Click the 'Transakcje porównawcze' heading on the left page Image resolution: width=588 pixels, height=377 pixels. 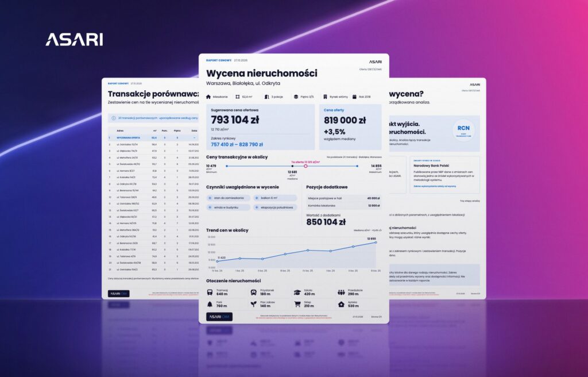pos(153,94)
